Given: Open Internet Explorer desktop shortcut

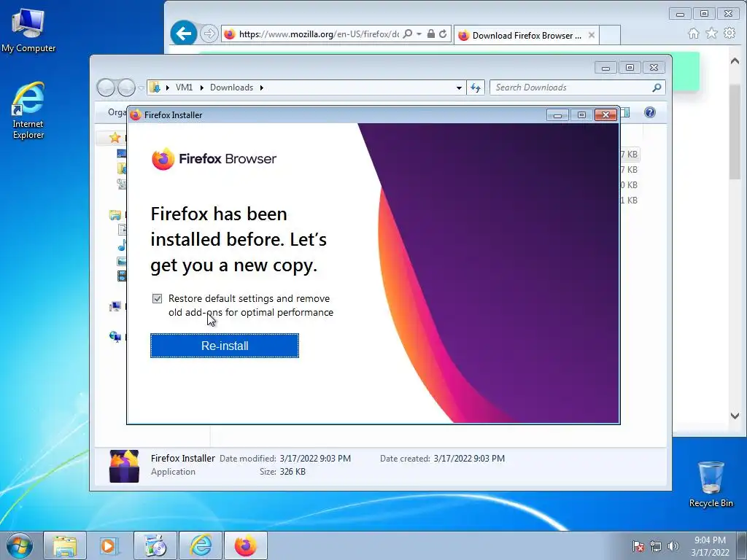Looking at the screenshot, I should coord(28,111).
